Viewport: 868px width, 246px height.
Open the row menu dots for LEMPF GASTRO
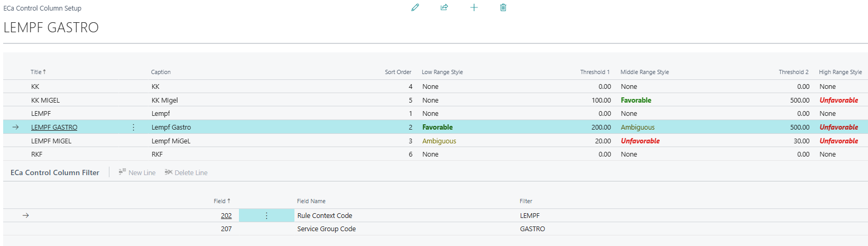[x=133, y=127]
